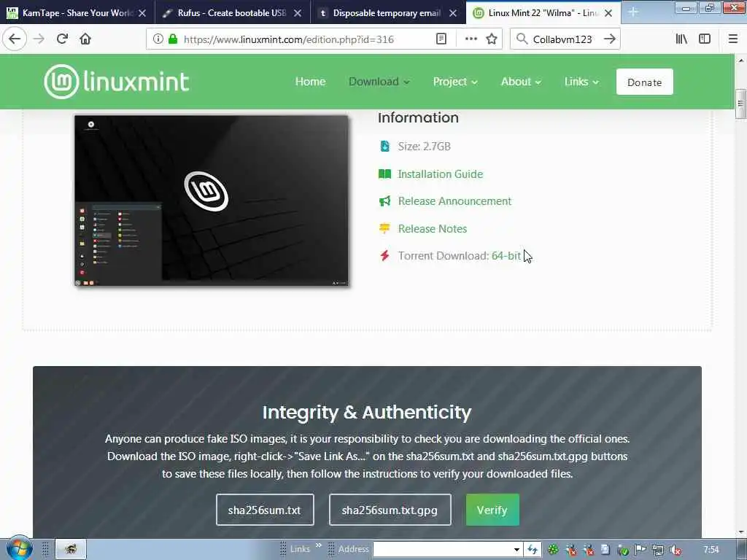Click the Installation Guide book icon
The height and width of the screenshot is (560, 747).
[x=384, y=174]
